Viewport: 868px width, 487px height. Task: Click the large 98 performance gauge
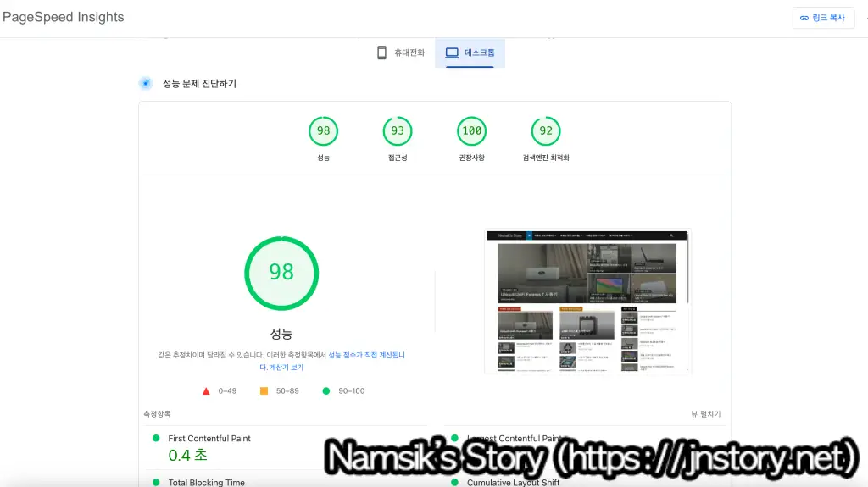[x=281, y=272]
